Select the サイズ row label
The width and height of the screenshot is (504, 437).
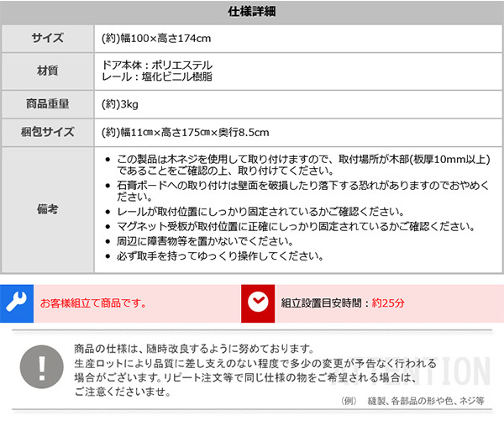48,38
